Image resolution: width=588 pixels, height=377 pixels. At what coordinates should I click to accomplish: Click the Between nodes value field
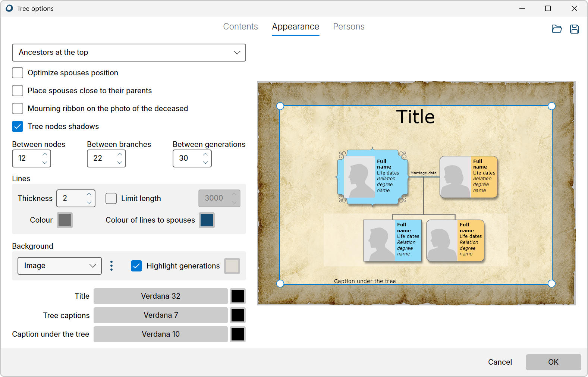[x=27, y=158]
